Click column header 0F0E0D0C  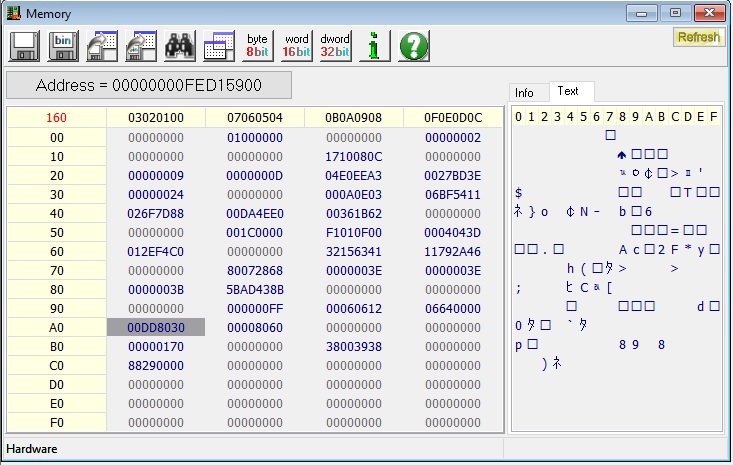tap(453, 118)
